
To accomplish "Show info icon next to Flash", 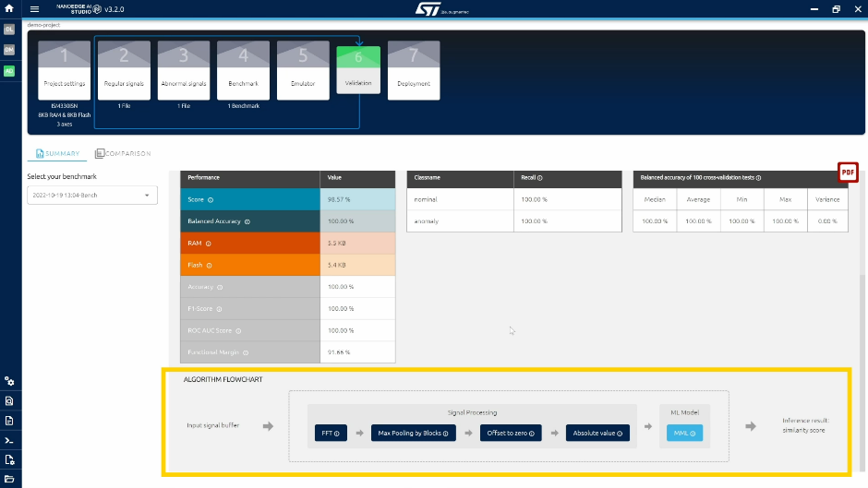I will 210,266.
